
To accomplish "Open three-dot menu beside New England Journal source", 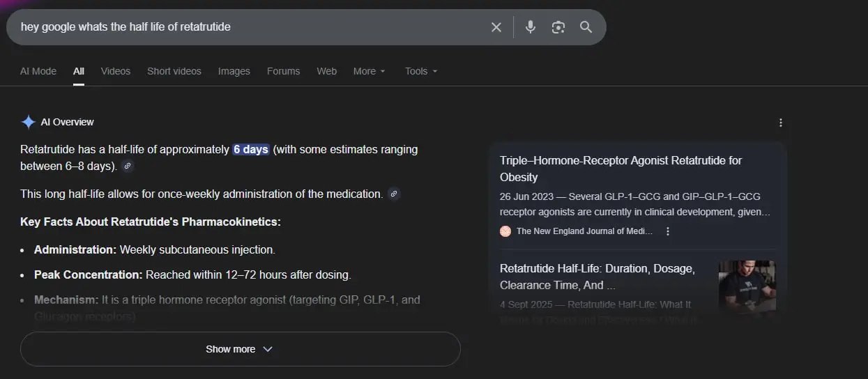I will click(x=668, y=231).
